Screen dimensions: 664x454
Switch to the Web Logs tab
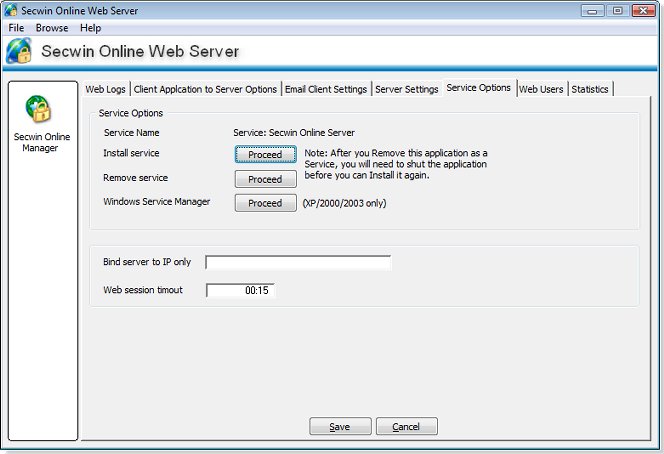(105, 89)
